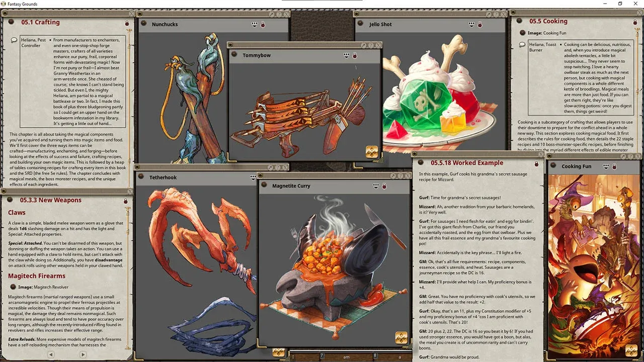Go to next page in New Weapons window

click(x=83, y=354)
